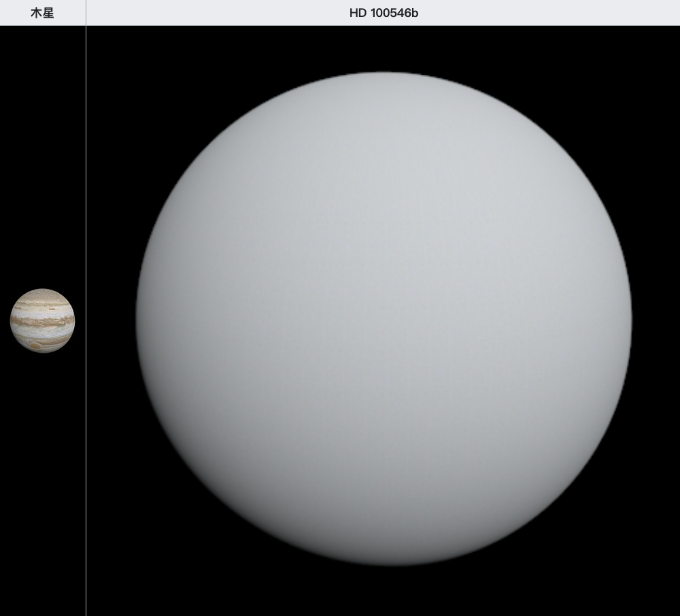Image resolution: width=680 pixels, height=616 pixels.
Task: Click the center of the gray HD 100546b sphere
Action: pyautogui.click(x=384, y=318)
